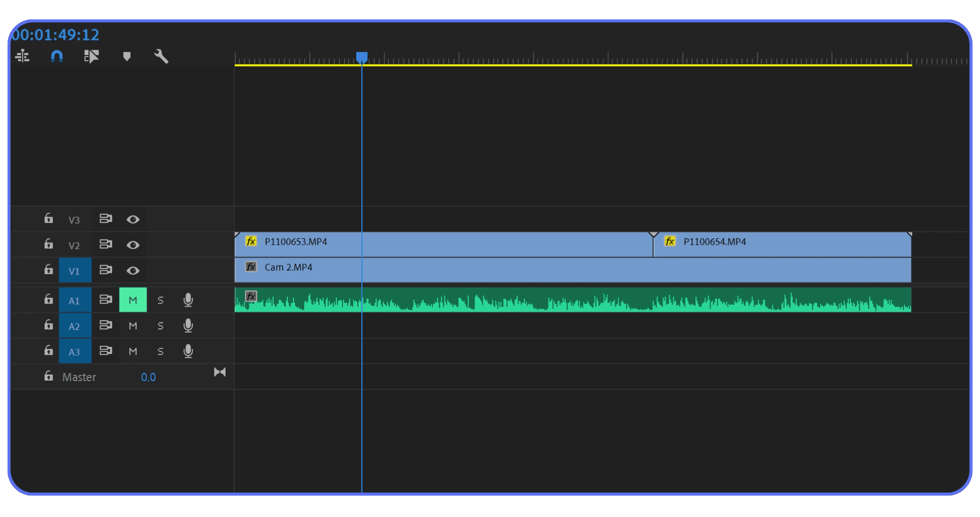Click the bowtie icon on the Master track
The image size is (980, 517).
point(220,372)
